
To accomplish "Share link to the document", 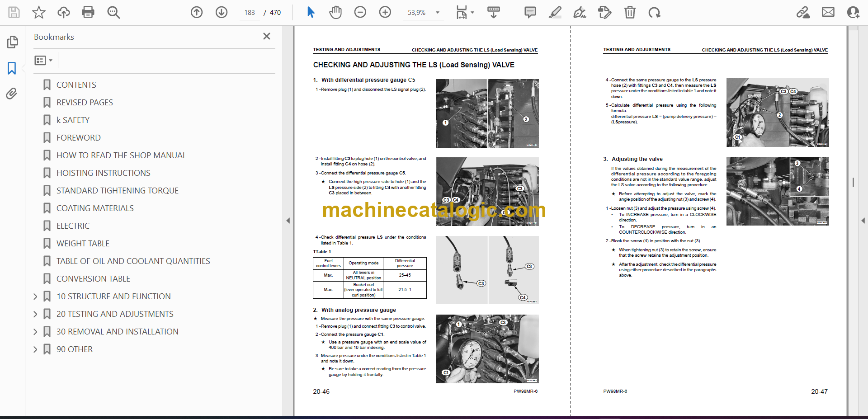I will click(x=803, y=12).
